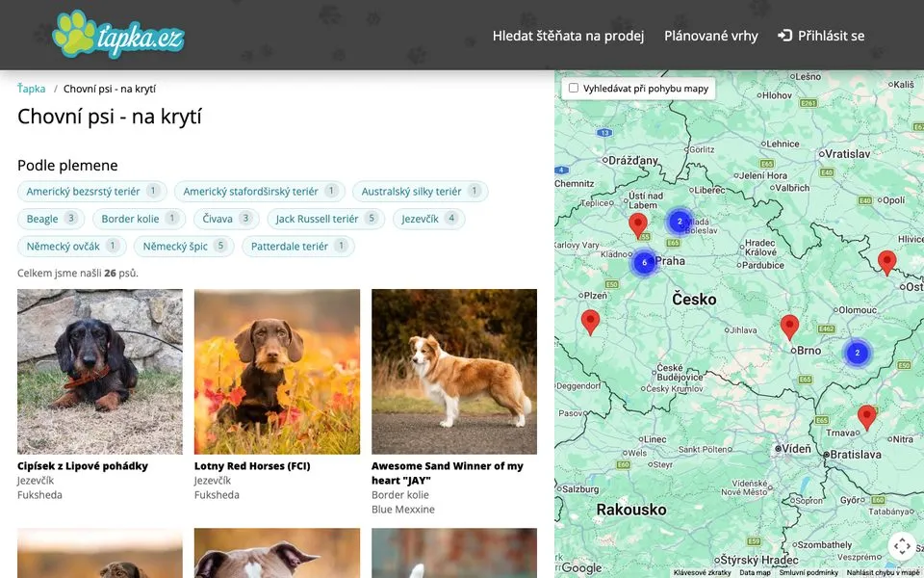Click Nahlásit chybu v mapě link
Viewport: 924px width, 578px height.
point(884,572)
